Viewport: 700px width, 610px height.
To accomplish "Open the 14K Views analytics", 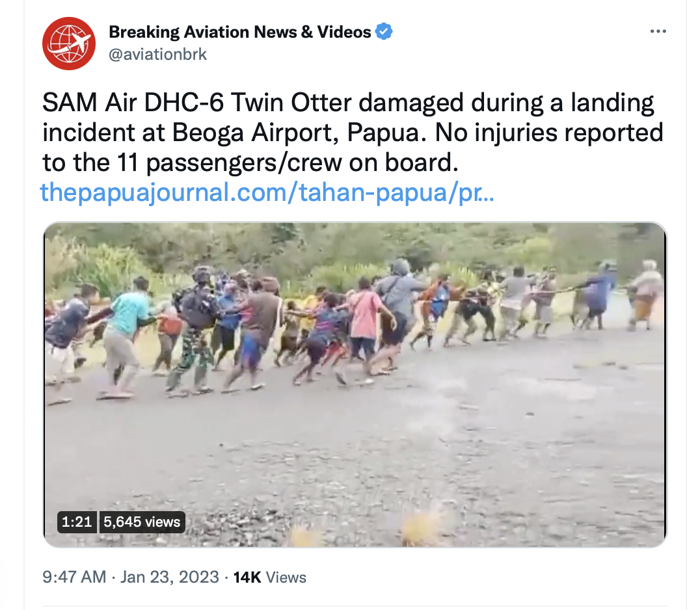I will 269,577.
